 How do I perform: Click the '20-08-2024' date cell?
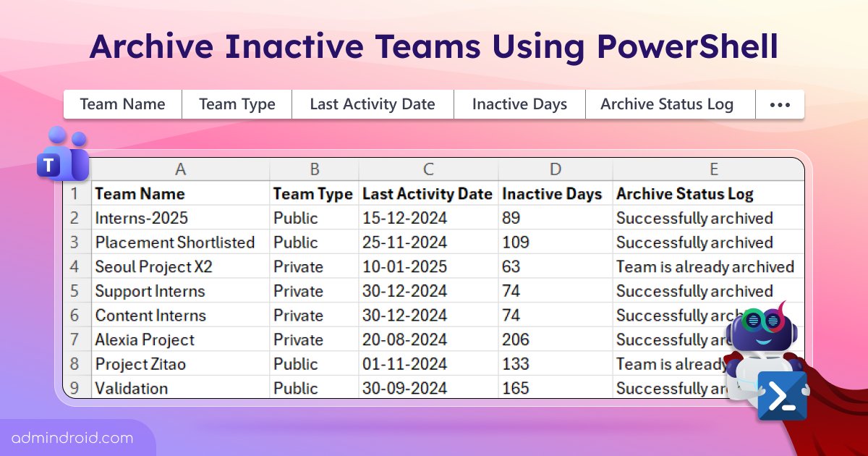click(x=428, y=339)
